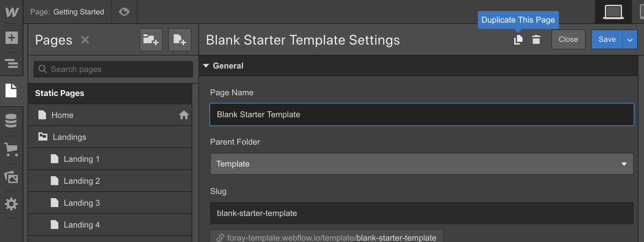Image resolution: width=644 pixels, height=242 pixels.
Task: Click the create new folder icon
Action: click(151, 40)
